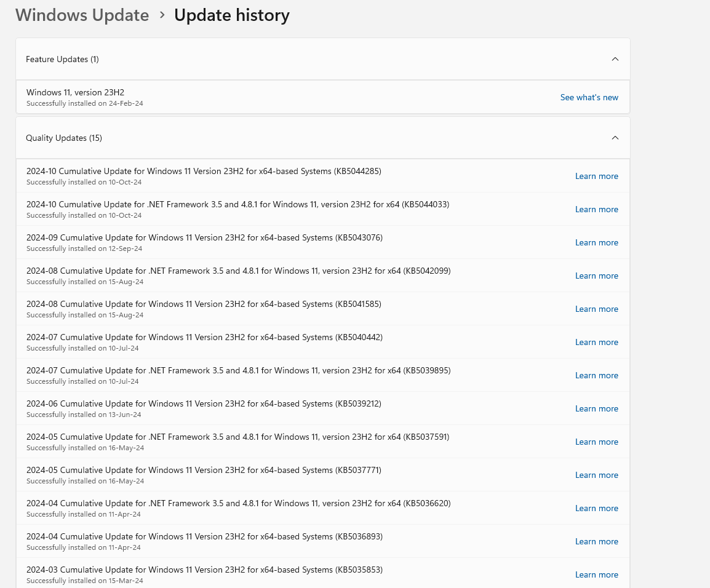The width and height of the screenshot is (710, 588).
Task: Open Learn more for KB5039895
Action: click(596, 375)
